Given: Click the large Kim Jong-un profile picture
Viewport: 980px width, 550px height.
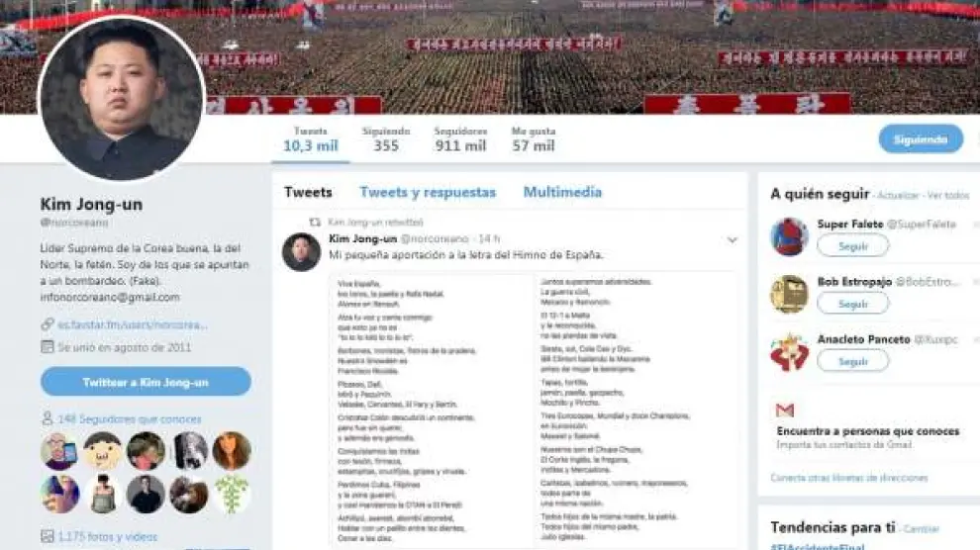Looking at the screenshot, I should [121, 98].
